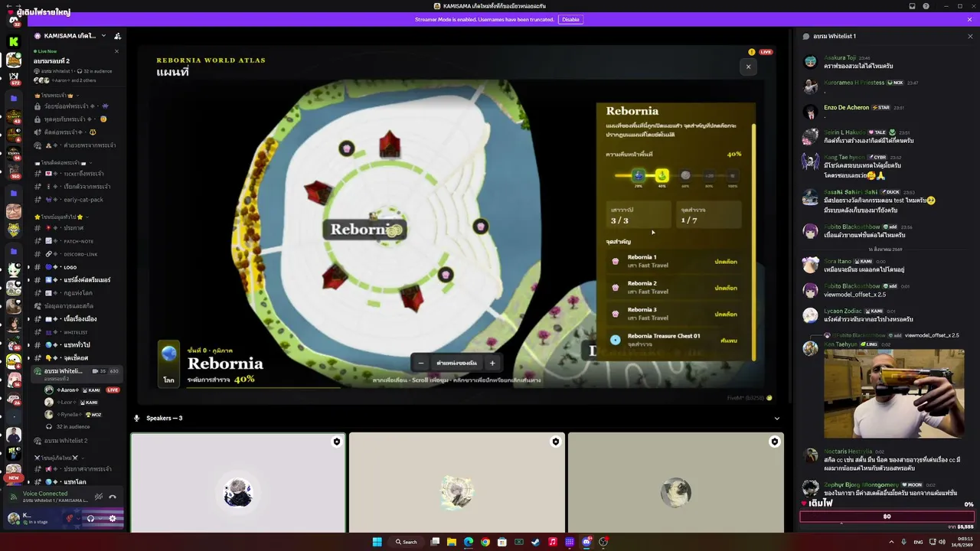
Task: Close the Rebornia World Atlas overlay
Action: click(748, 67)
